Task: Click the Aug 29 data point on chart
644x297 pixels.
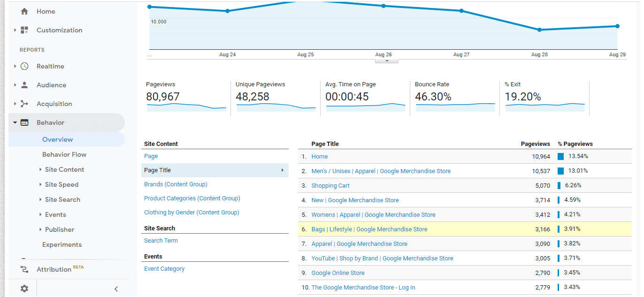Action: click(x=617, y=26)
